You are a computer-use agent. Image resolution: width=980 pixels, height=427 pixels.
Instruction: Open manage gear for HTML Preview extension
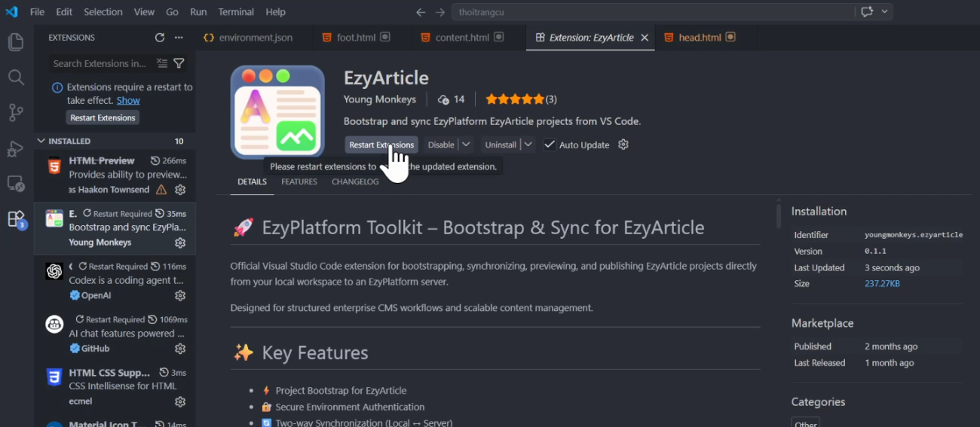(180, 190)
